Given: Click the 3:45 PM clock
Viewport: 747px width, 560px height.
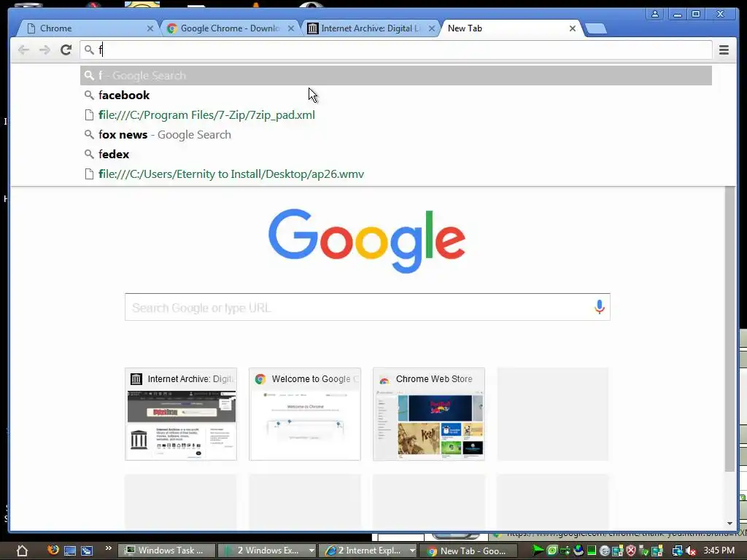Looking at the screenshot, I should pyautogui.click(x=719, y=551).
